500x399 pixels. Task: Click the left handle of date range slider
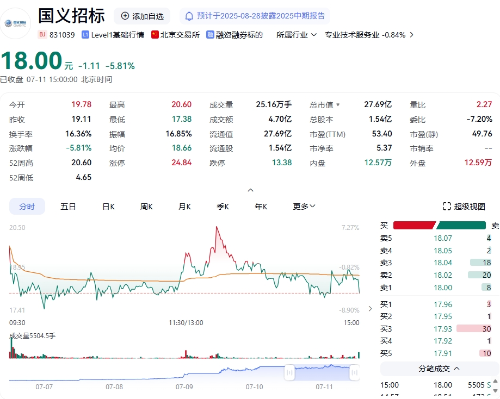(289, 372)
